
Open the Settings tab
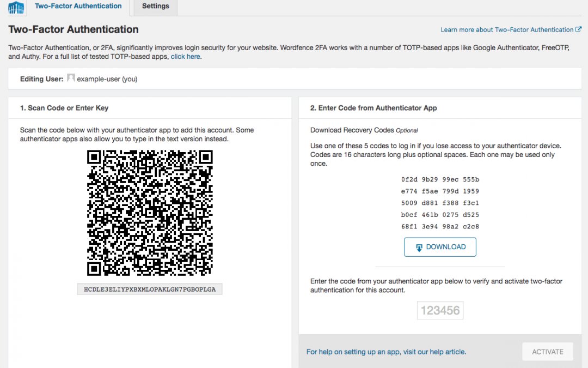[x=155, y=6]
